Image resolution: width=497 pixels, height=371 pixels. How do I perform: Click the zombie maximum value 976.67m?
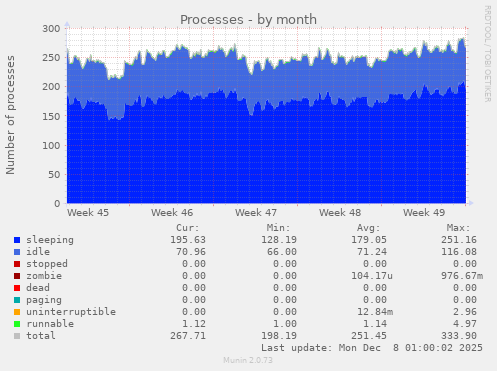(462, 276)
